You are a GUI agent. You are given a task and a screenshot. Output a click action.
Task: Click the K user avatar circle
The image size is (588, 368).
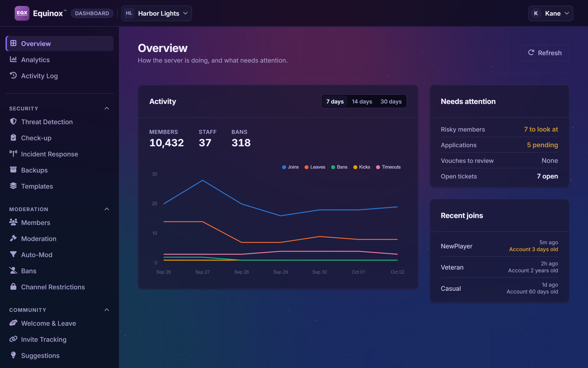(x=536, y=13)
